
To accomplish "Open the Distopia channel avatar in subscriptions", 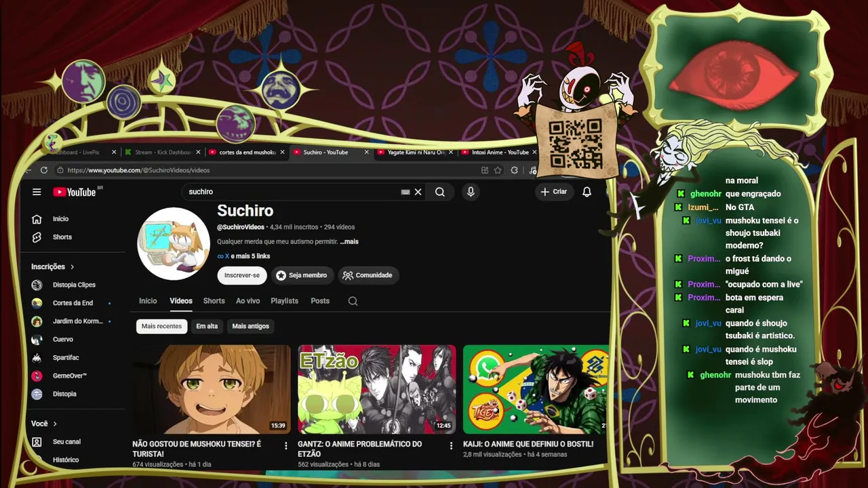I will (37, 394).
